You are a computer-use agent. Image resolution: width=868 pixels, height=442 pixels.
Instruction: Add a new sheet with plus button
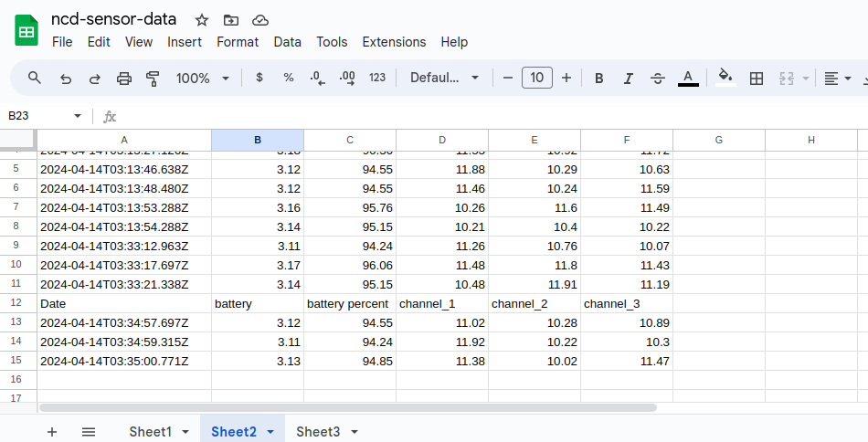(x=51, y=431)
